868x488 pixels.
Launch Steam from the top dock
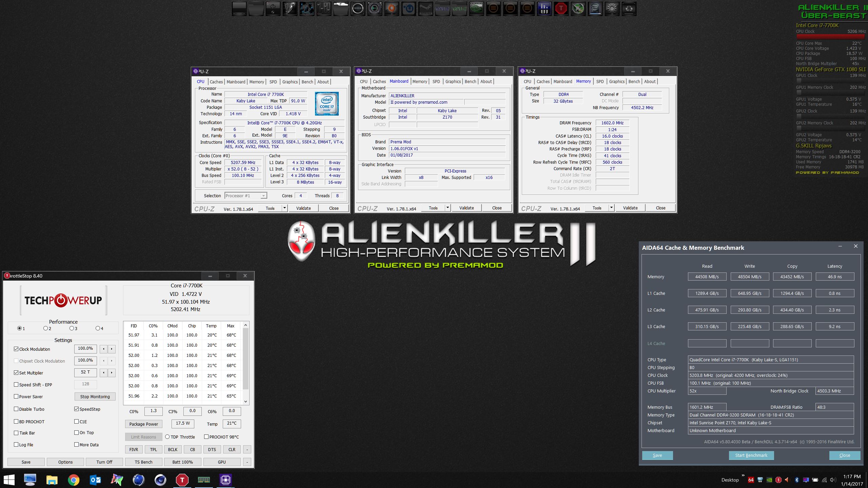point(426,8)
